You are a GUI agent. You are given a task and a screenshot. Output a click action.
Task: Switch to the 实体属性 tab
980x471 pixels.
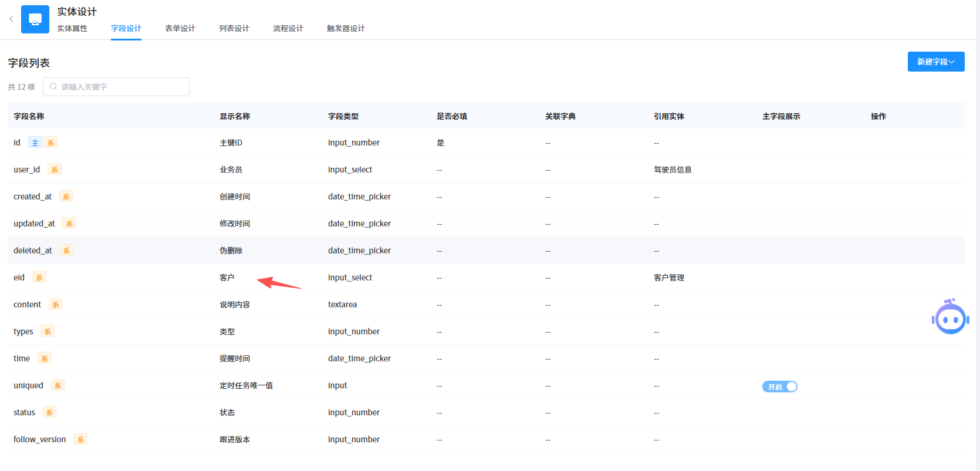coord(72,28)
